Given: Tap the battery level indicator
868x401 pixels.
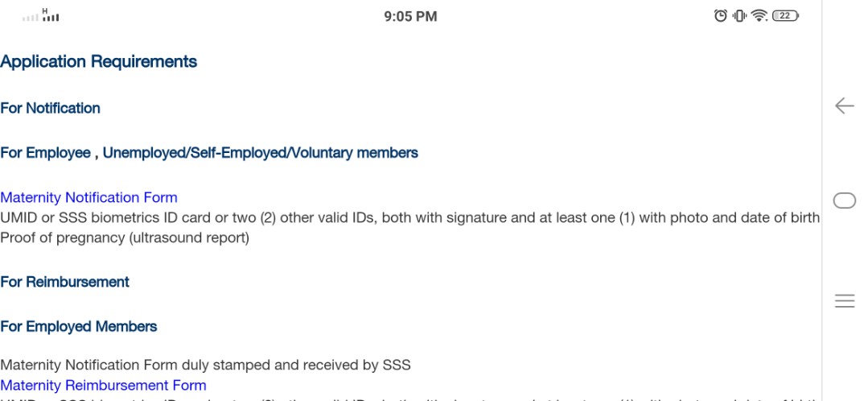Looking at the screenshot, I should tap(785, 16).
